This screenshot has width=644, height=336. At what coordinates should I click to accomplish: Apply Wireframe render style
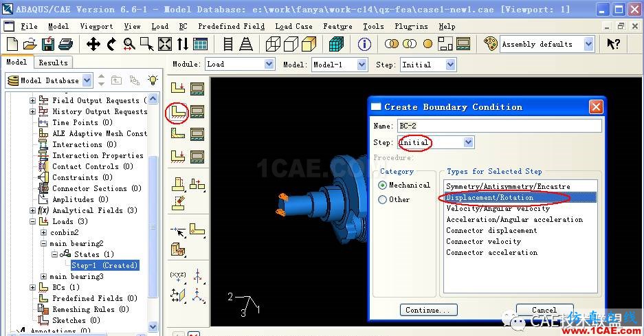pyautogui.click(x=273, y=44)
